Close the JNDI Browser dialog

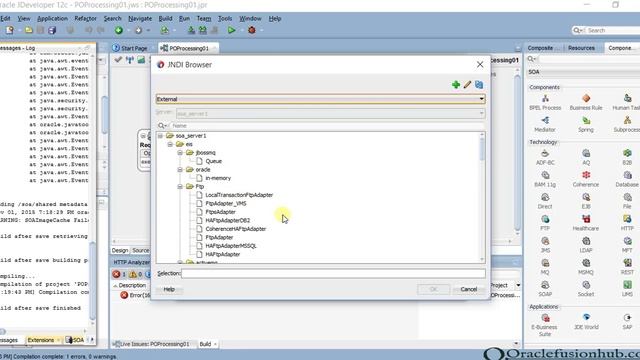click(x=480, y=64)
